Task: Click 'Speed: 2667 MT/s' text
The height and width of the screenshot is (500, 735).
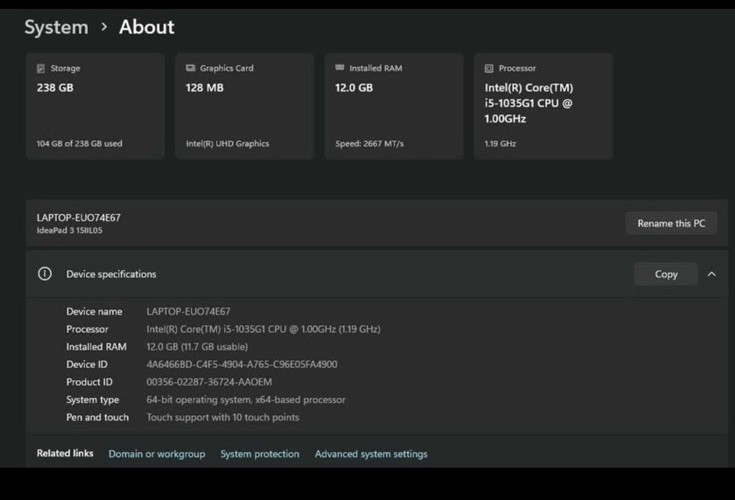Action: (x=369, y=143)
